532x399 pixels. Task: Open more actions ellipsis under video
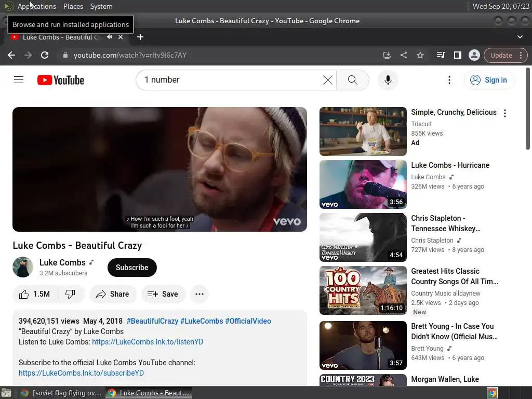click(x=199, y=294)
